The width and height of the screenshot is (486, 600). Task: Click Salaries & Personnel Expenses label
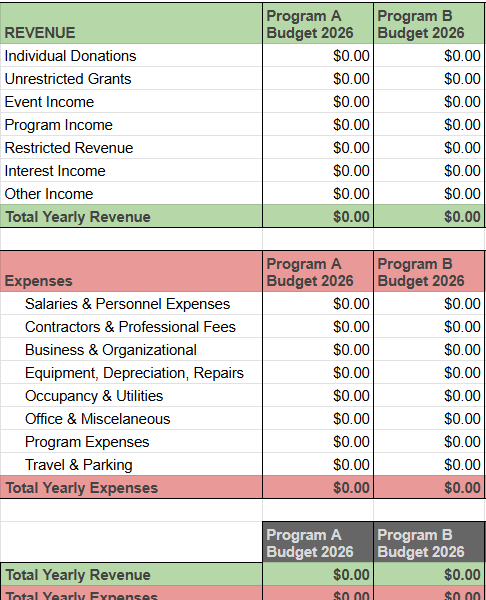pos(131,303)
